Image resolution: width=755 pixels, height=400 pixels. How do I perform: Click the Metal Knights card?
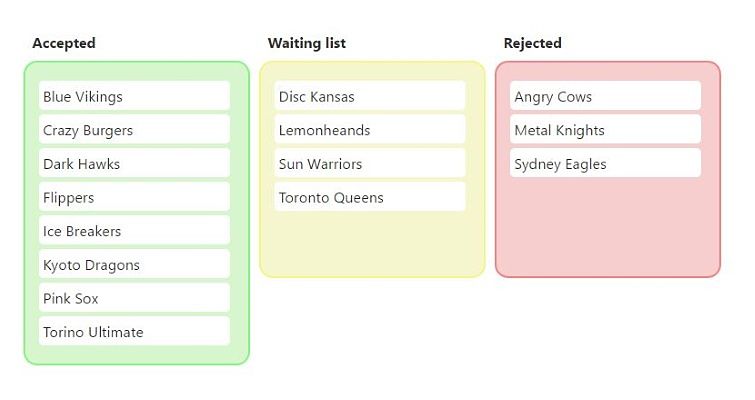605,129
